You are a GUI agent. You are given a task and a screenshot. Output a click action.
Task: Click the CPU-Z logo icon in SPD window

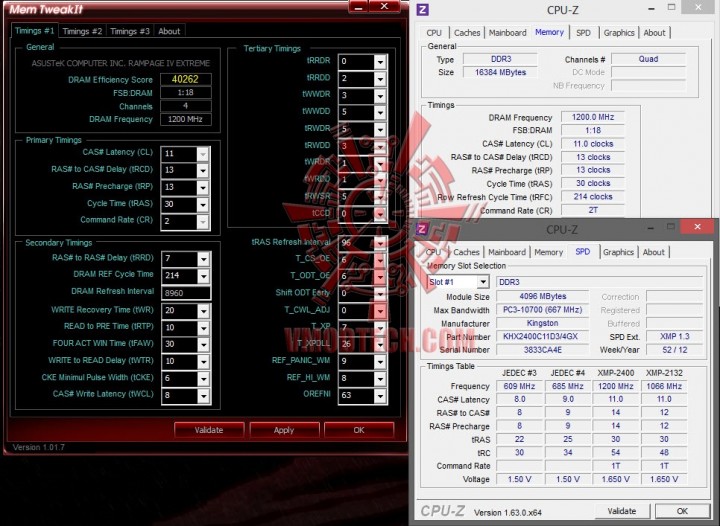coord(422,229)
